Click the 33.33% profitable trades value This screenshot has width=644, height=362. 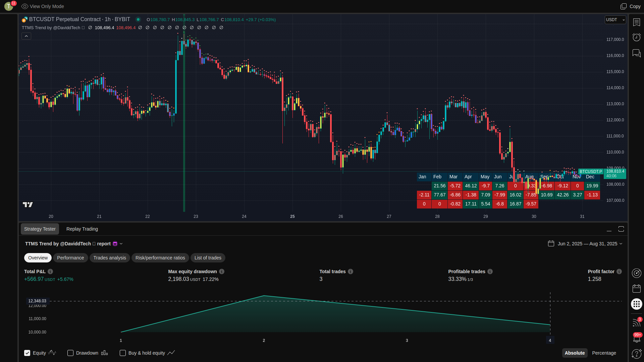point(458,279)
